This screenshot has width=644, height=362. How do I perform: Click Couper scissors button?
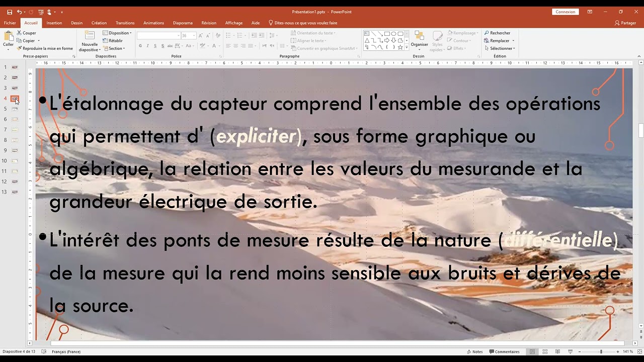(x=27, y=33)
